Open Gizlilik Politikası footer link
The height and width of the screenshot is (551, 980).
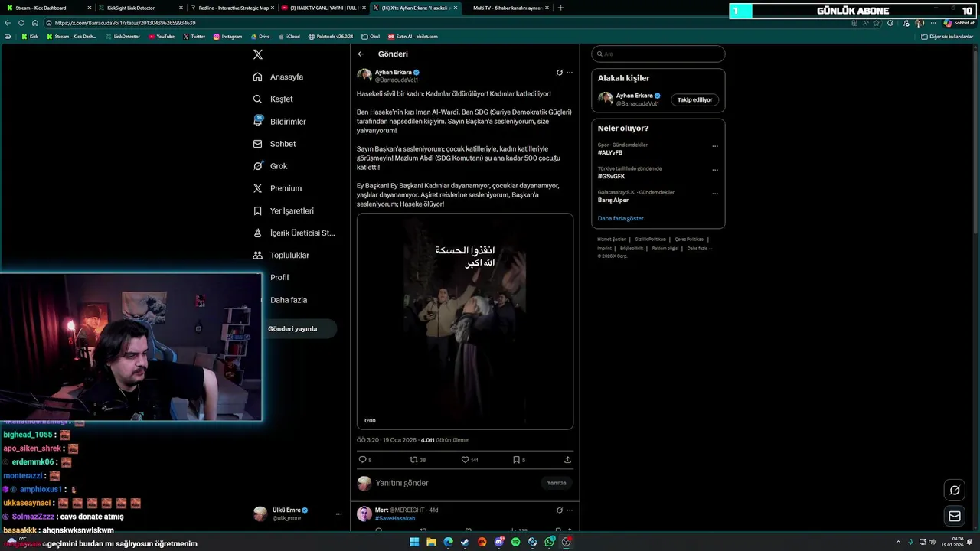[650, 240]
